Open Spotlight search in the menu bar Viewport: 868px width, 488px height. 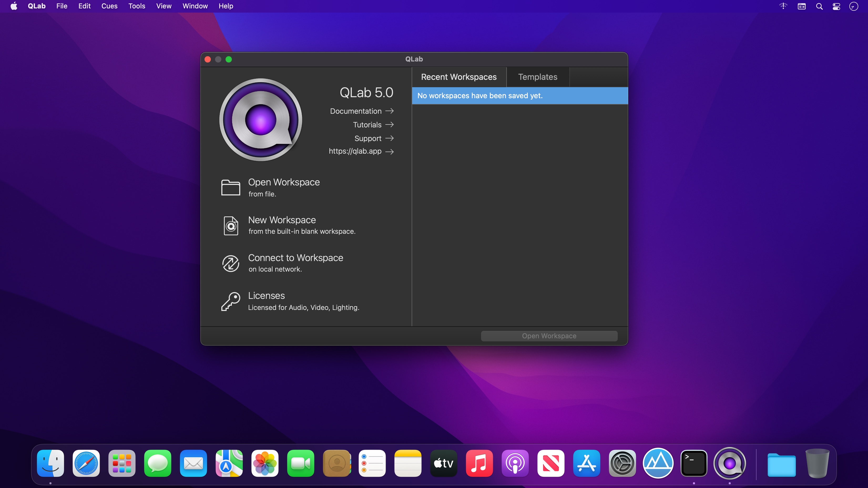click(819, 6)
